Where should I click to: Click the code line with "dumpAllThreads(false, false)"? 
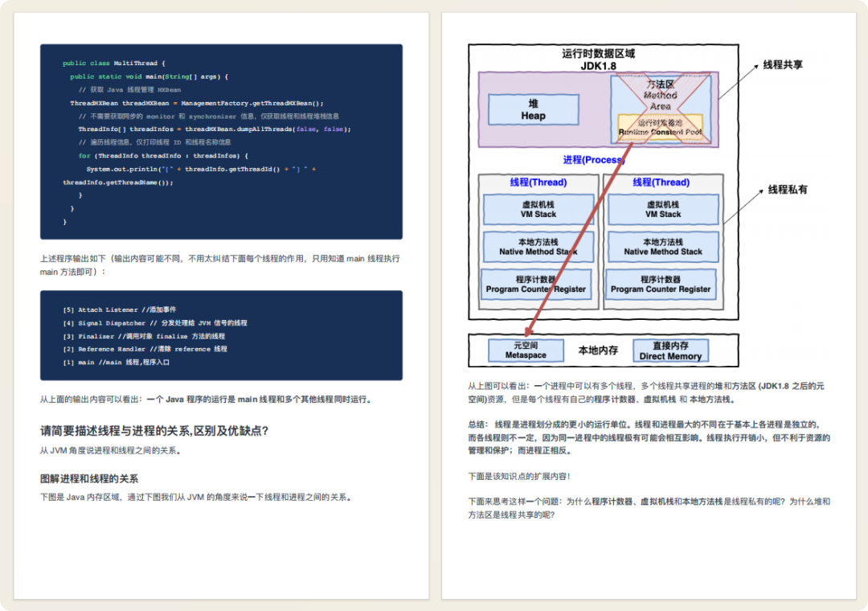point(215,129)
